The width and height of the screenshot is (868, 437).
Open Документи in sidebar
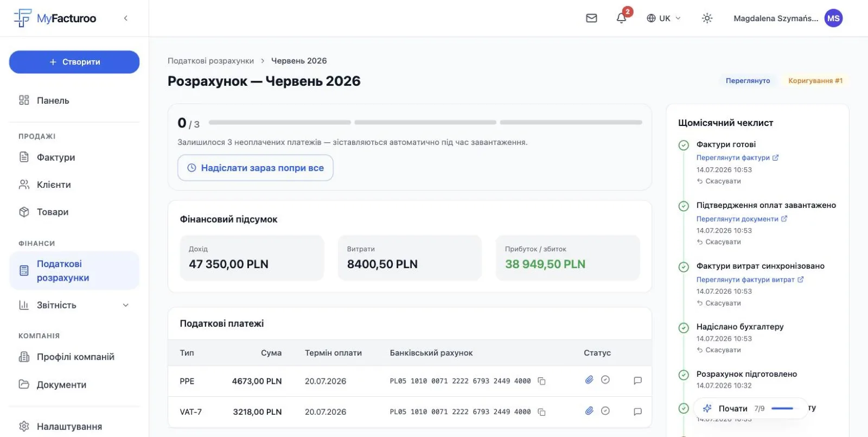pos(74,384)
